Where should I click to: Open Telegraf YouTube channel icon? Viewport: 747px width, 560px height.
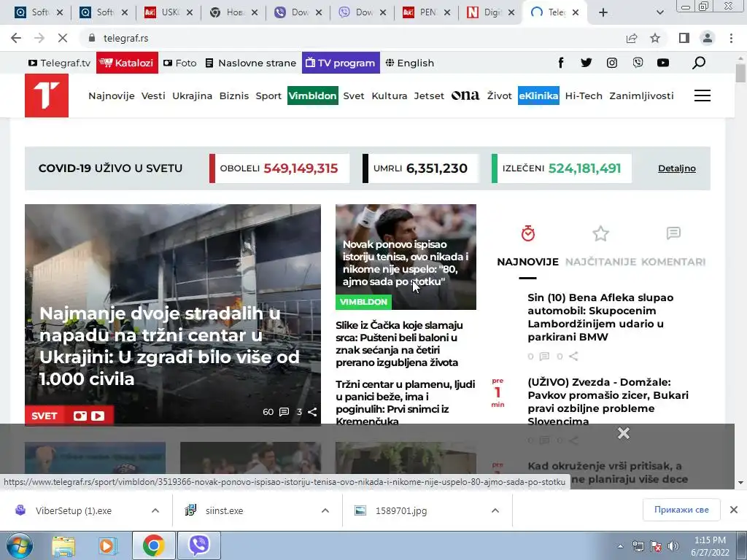pos(662,63)
